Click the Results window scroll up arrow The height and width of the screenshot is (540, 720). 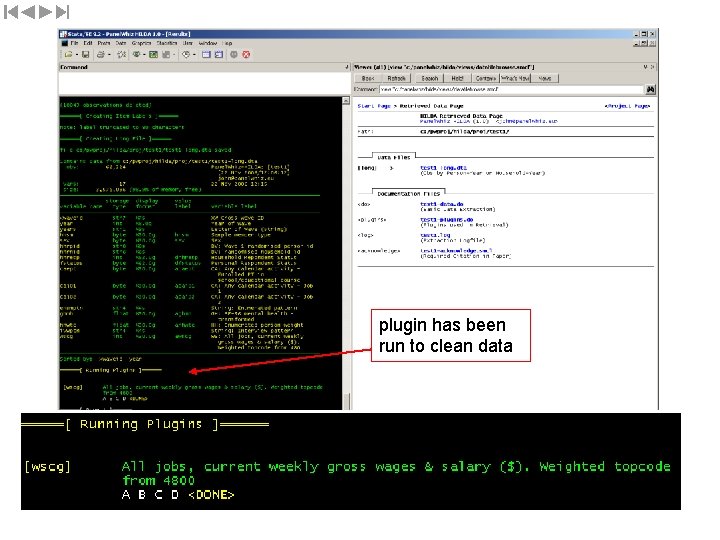[346, 101]
